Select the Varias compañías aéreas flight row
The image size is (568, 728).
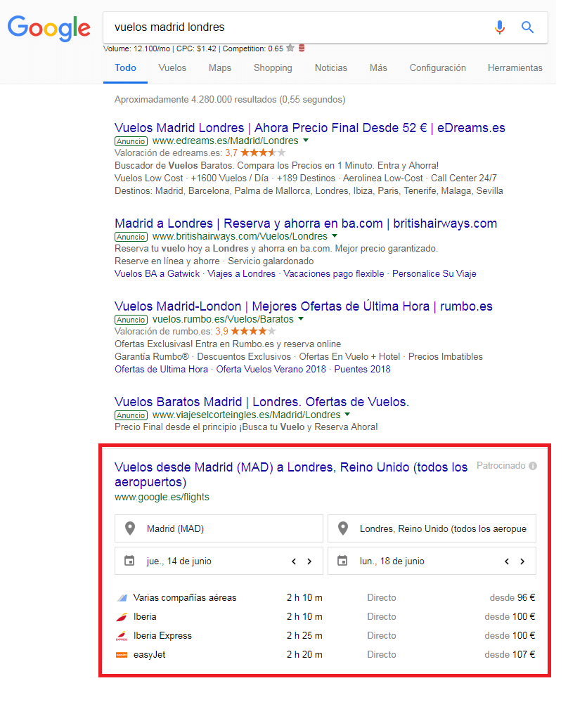coord(325,598)
